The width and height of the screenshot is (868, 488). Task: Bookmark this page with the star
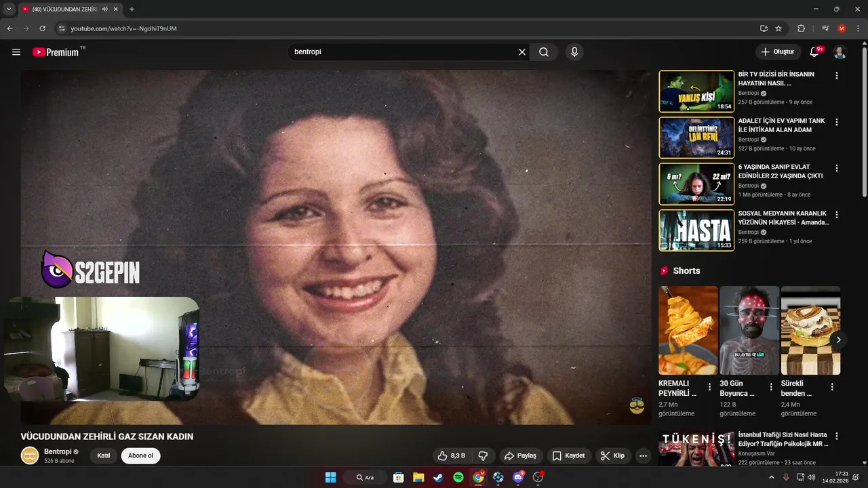point(778,28)
